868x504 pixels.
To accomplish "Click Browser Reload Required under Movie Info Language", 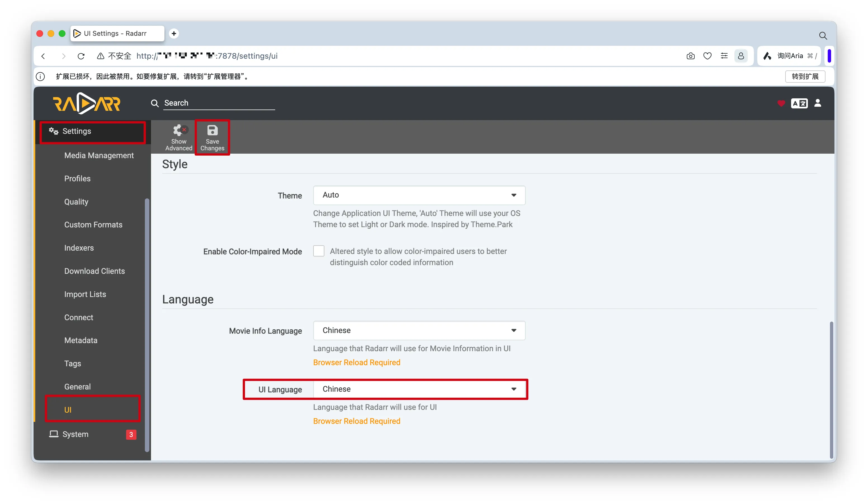I will pos(357,362).
